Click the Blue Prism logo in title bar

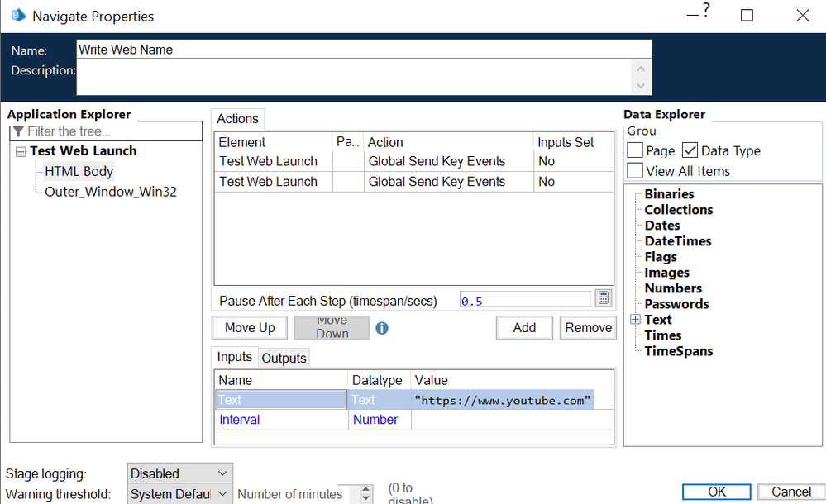18,16
